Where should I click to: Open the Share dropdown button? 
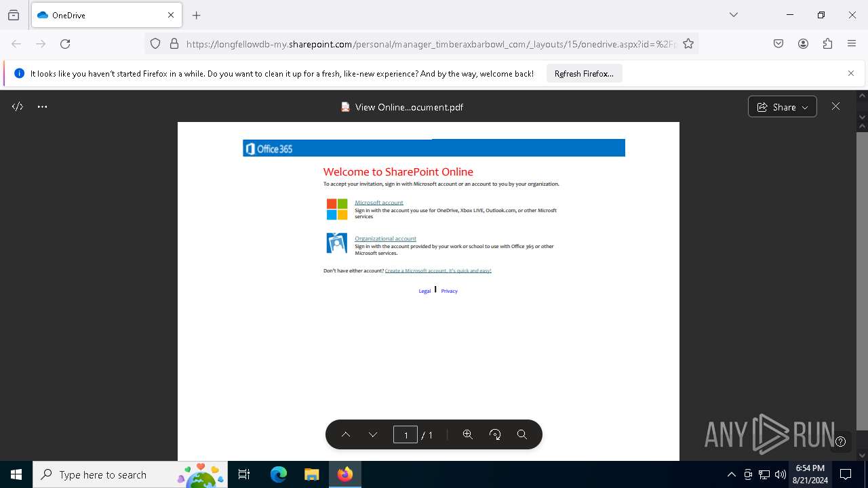tap(782, 107)
